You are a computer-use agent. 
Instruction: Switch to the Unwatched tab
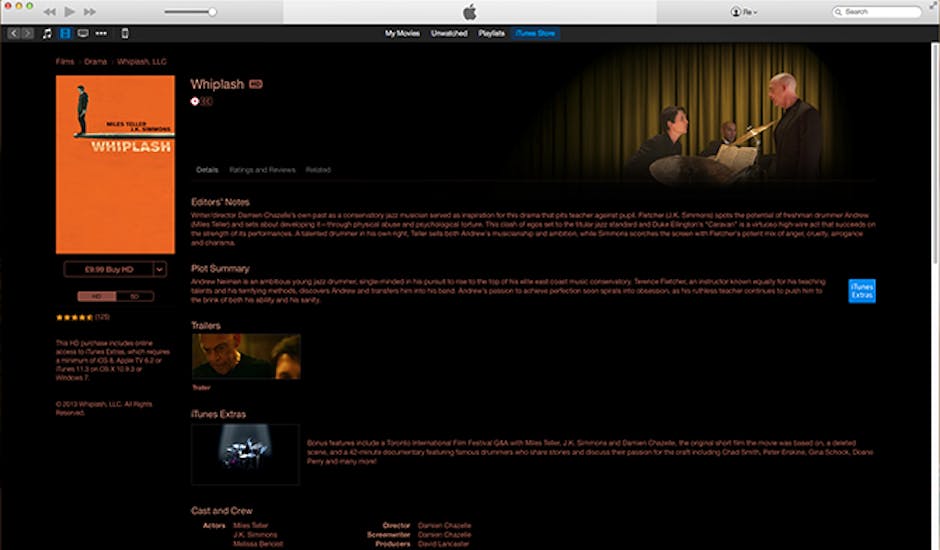coord(449,33)
